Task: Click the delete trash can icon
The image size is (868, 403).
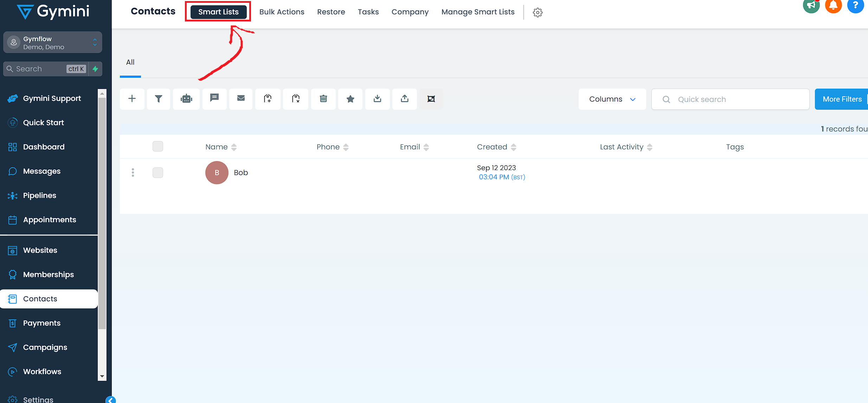Action: [x=323, y=99]
